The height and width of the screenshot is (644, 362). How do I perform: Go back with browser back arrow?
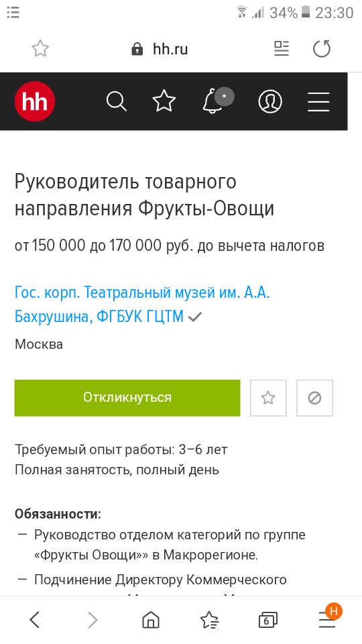point(35,619)
